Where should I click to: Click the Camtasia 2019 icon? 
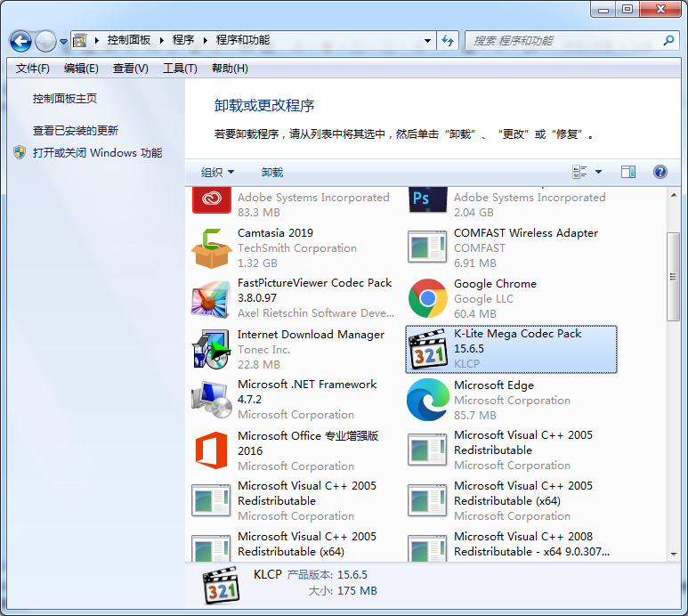pos(211,248)
